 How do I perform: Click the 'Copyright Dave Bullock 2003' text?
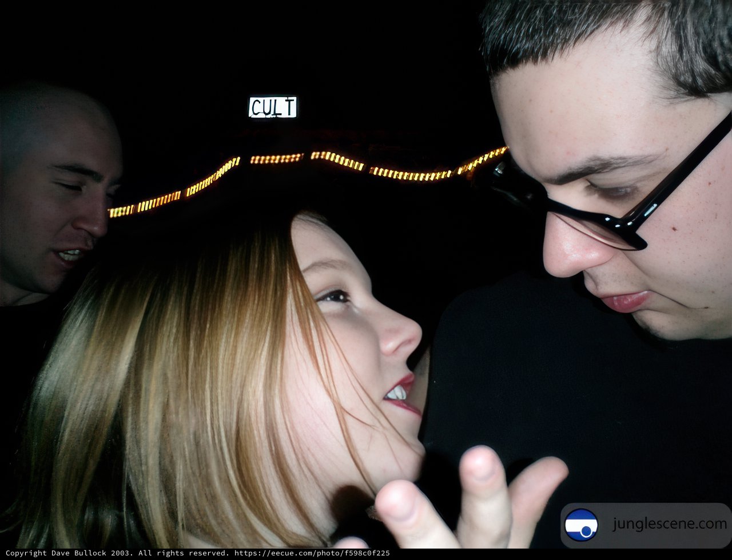(68, 553)
